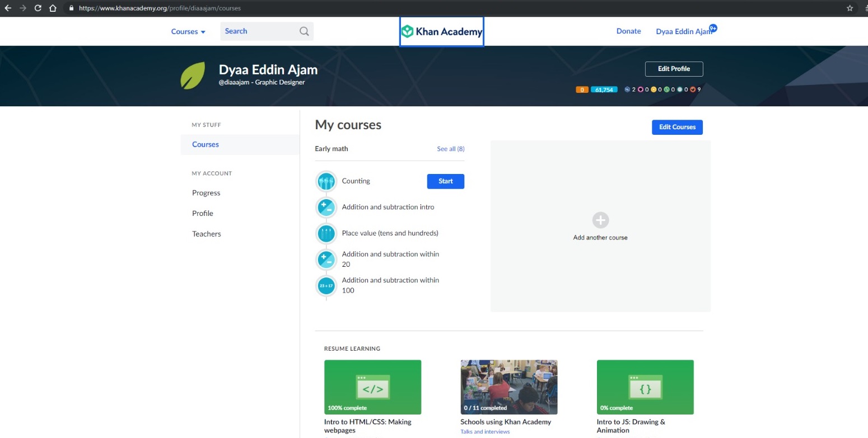Click the orange 0 streak counter
The image size is (868, 438).
click(582, 90)
